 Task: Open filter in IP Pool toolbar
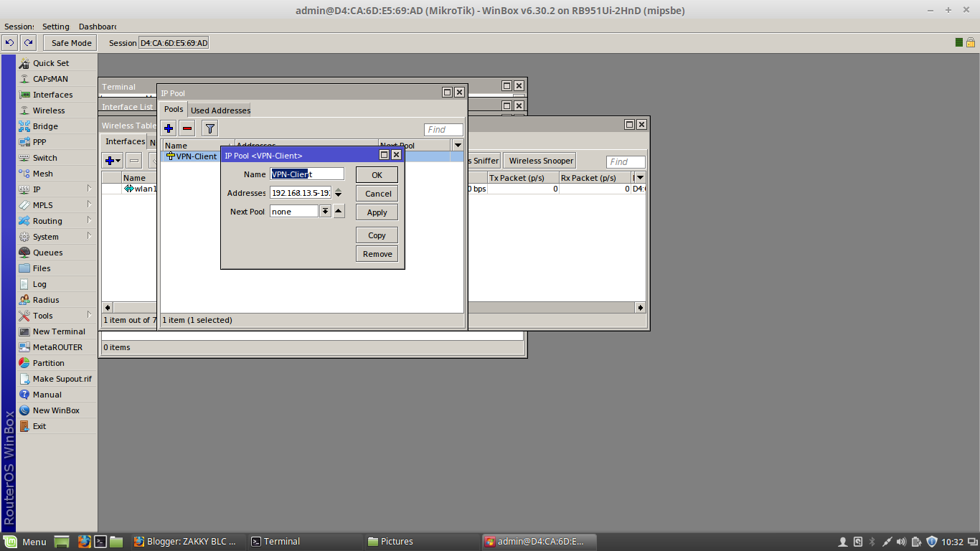pos(209,128)
